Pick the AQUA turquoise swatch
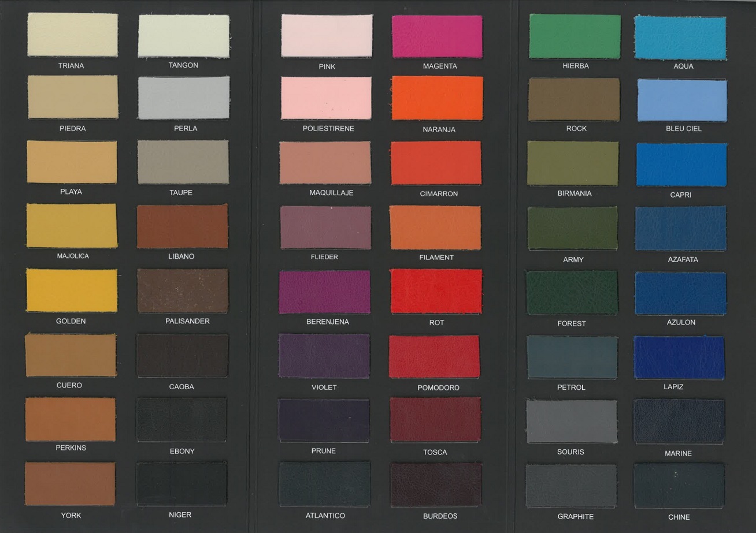756x533 pixels. tap(680, 38)
